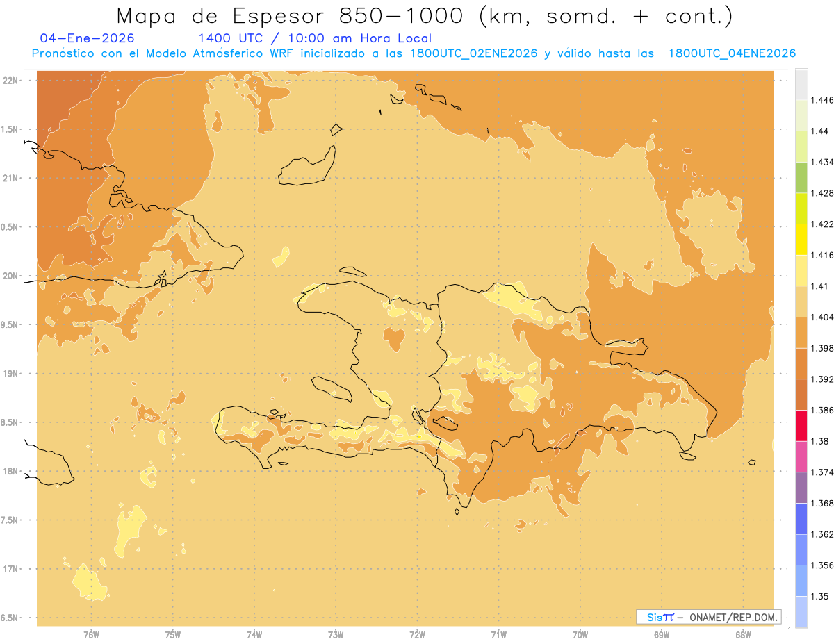Click the colorbar value '1.422'
Viewport: 834px width, 644px height.
coord(823,224)
